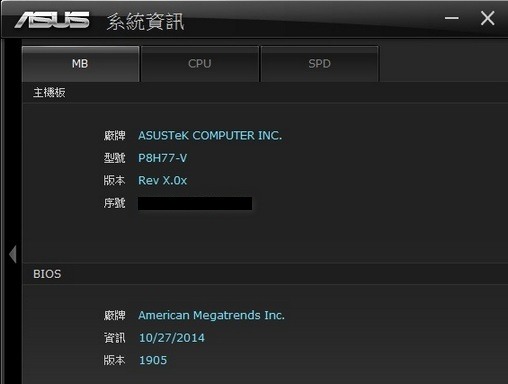Click the 資訊 label in BIOS section

coord(114,338)
